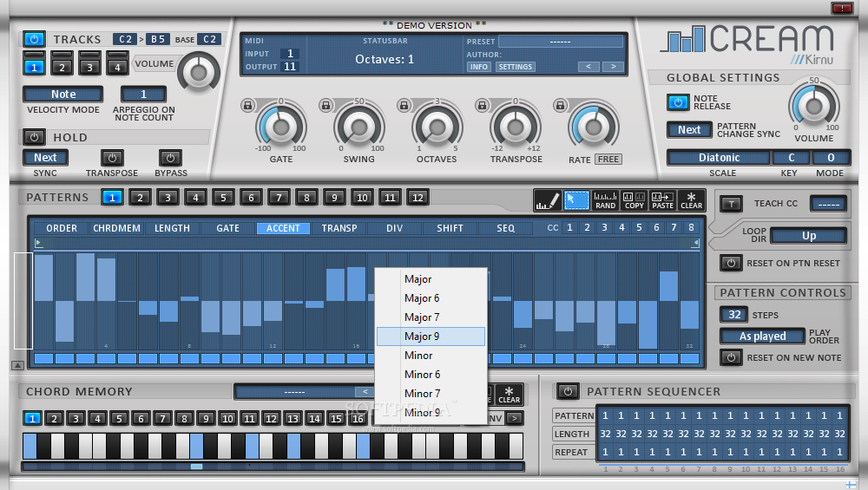This screenshot has height=490, width=868.
Task: Switch to the GATE tab
Action: (x=227, y=228)
